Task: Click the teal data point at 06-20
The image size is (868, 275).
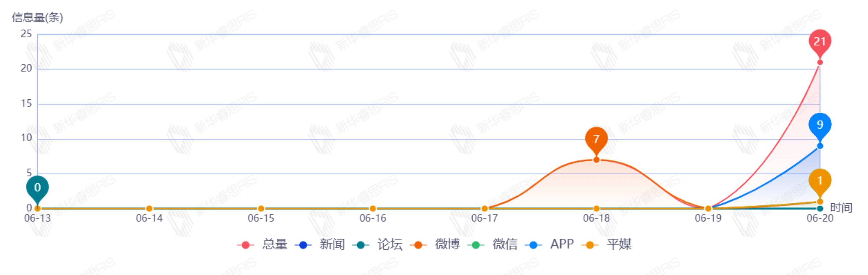Action: pos(820,209)
